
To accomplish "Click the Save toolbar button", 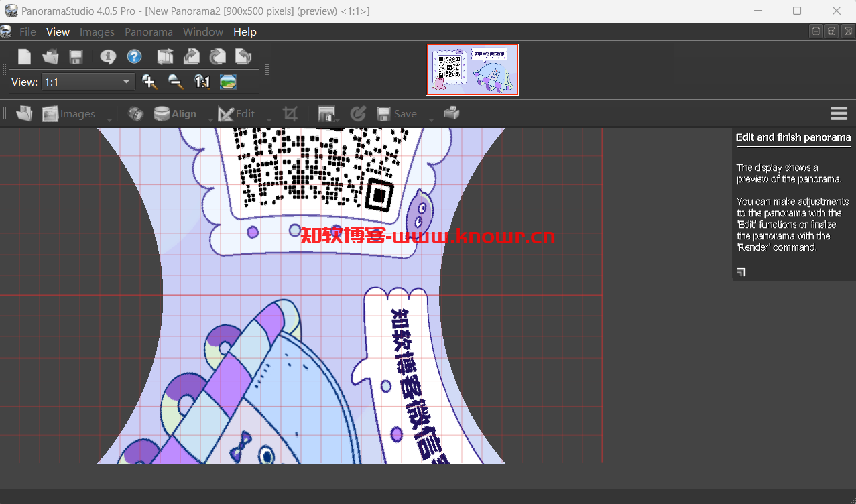I will [x=397, y=114].
